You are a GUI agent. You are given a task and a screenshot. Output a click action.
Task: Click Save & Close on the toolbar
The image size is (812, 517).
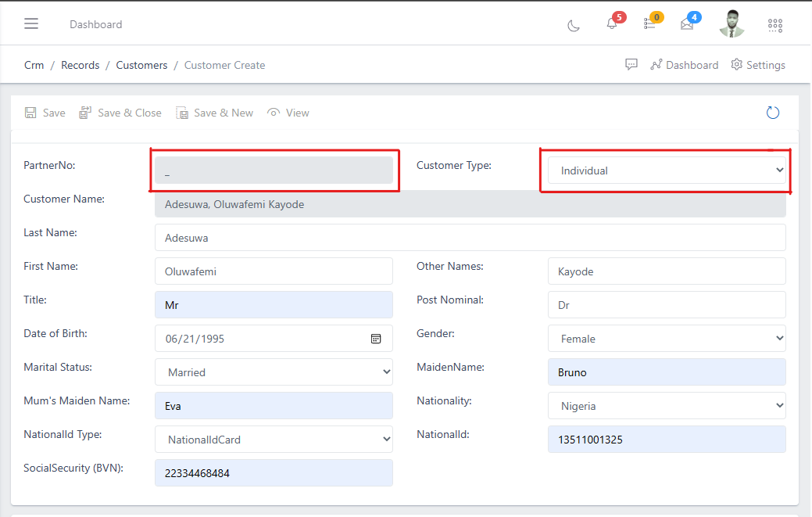(x=120, y=112)
